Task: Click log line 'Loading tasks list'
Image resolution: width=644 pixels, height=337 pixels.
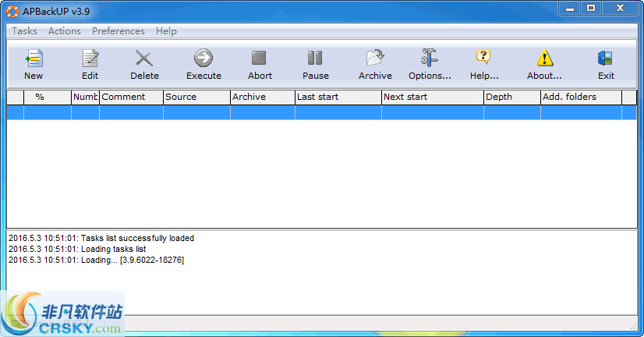Action: pos(77,249)
